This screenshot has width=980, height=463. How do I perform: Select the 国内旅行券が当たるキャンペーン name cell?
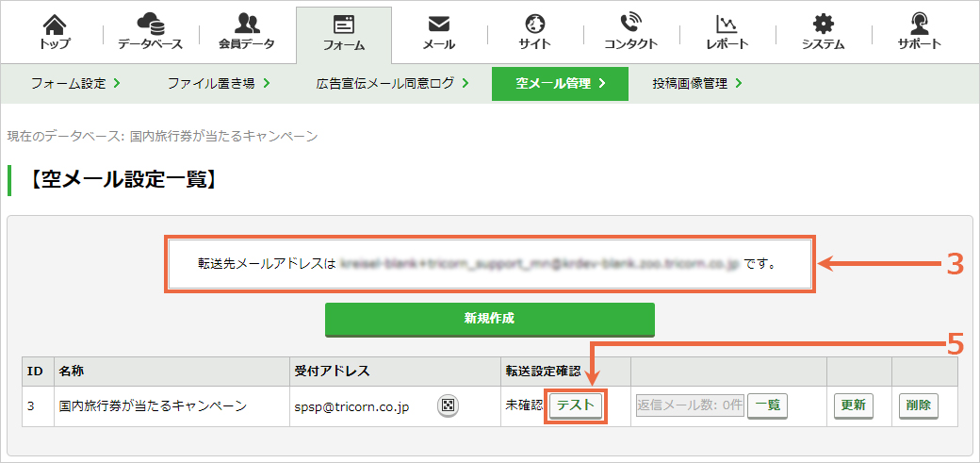click(171, 406)
